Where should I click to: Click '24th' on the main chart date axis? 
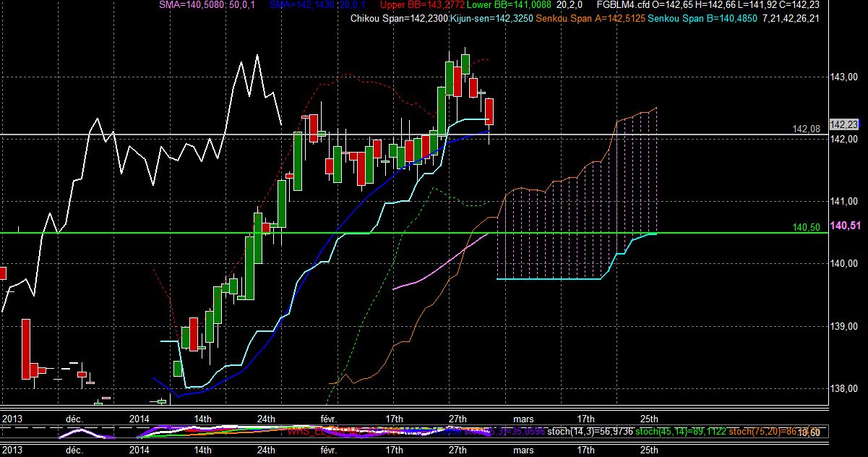[x=266, y=418]
